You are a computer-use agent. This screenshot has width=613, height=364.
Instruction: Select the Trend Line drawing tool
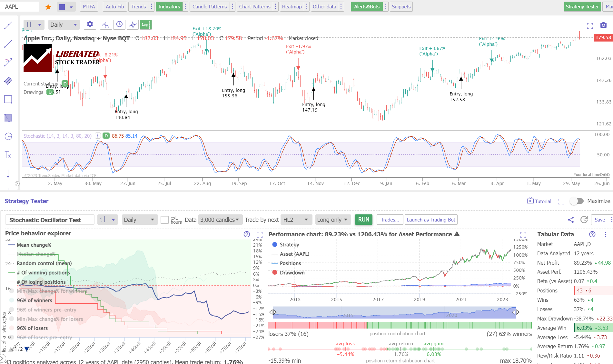pyautogui.click(x=8, y=44)
